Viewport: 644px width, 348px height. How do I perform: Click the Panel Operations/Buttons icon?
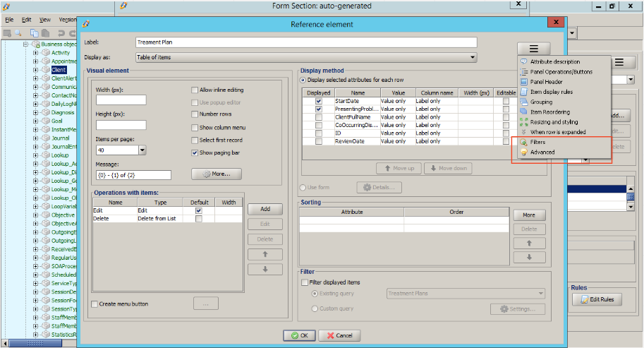(x=523, y=71)
